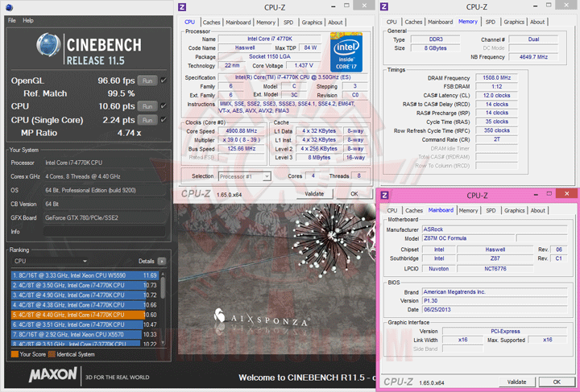Click Validate in Mainboard window
This screenshot has height=392, width=580.
coord(516,382)
